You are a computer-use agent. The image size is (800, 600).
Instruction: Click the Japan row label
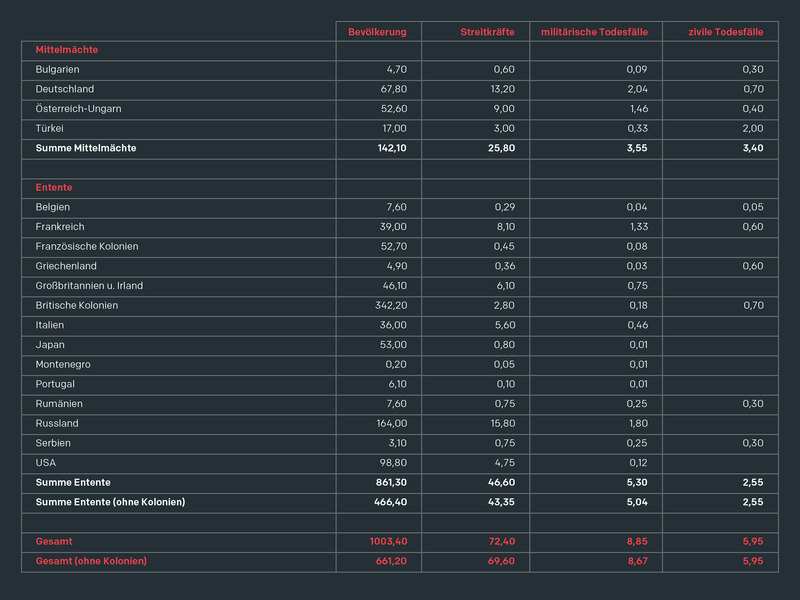pyautogui.click(x=50, y=345)
